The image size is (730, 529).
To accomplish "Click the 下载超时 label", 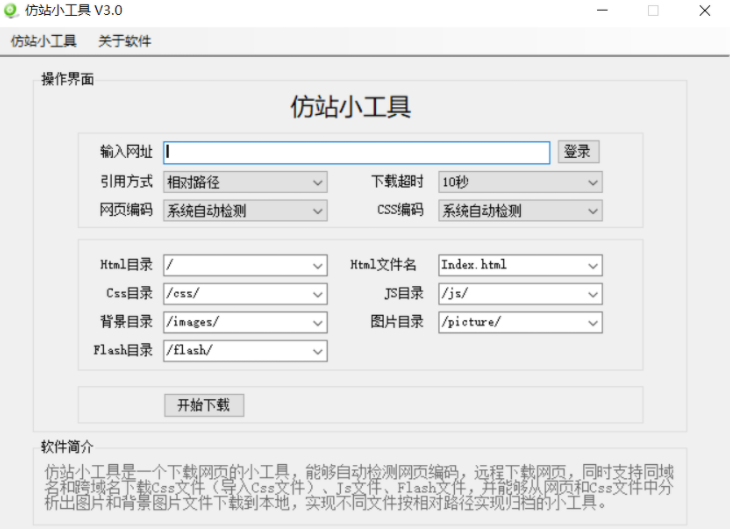I will tap(397, 182).
